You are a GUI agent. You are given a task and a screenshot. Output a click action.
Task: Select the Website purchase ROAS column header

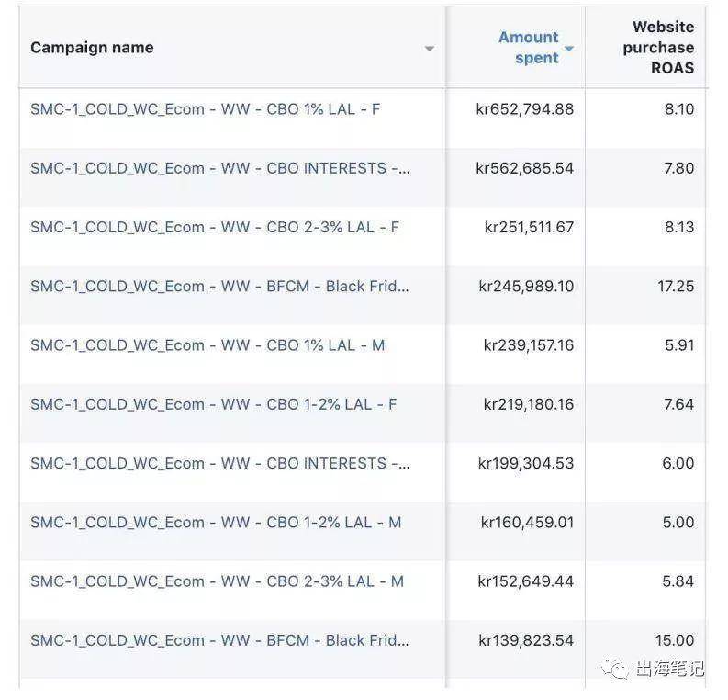coord(658,48)
